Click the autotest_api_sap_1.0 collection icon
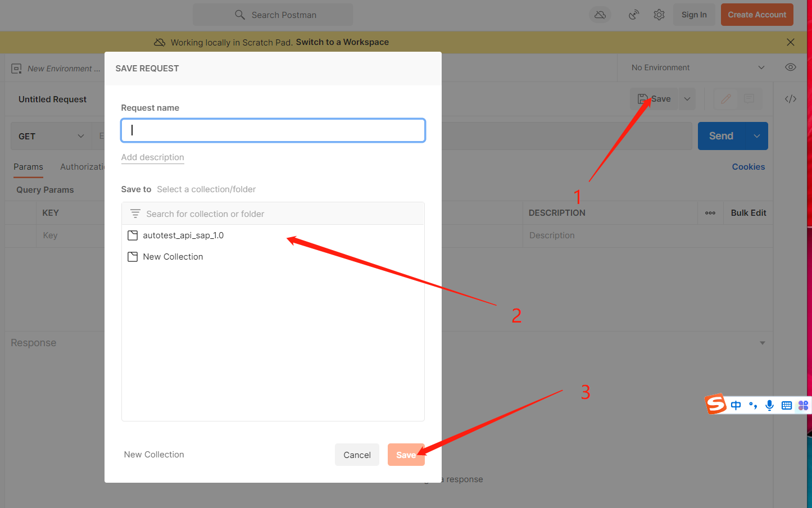 click(x=133, y=235)
